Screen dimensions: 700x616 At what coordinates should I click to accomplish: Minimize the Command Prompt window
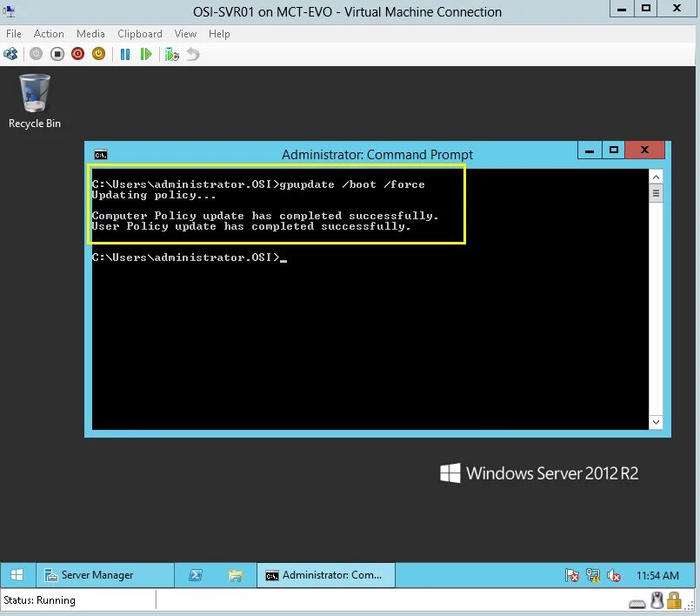590,151
